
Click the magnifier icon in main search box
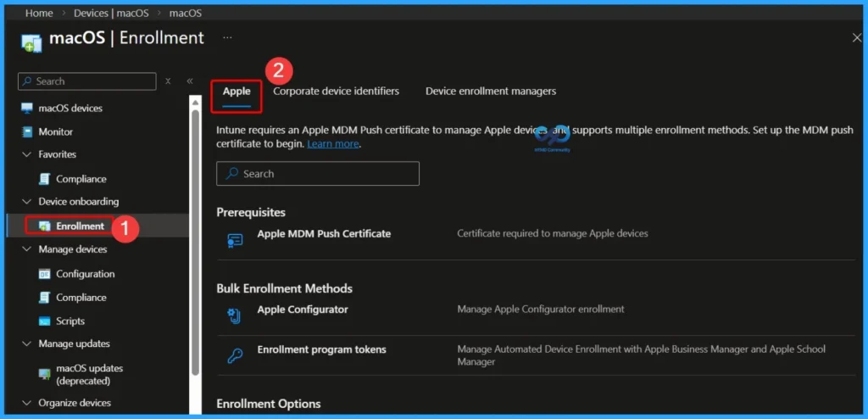pyautogui.click(x=232, y=174)
